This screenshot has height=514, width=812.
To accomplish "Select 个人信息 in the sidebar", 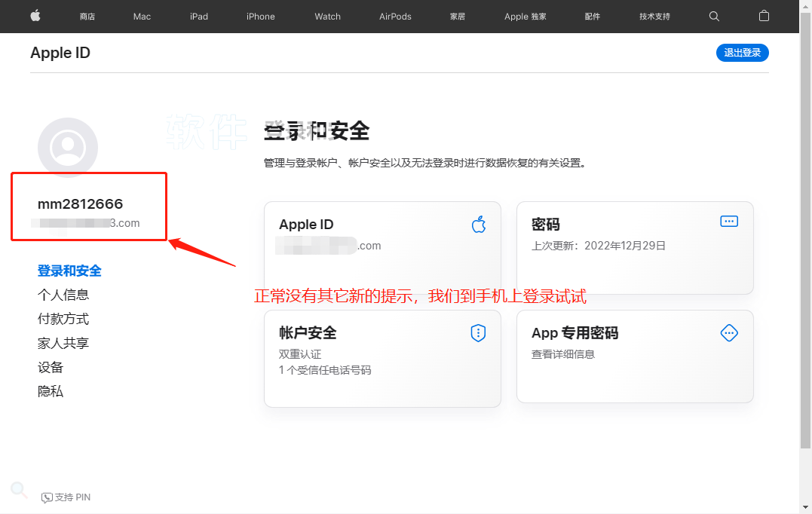I will (x=63, y=295).
